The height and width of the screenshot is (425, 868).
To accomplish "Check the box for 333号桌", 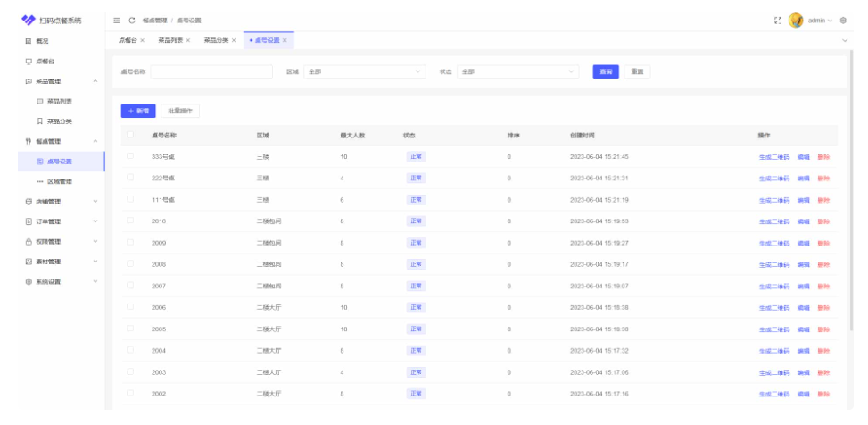I will [130, 156].
